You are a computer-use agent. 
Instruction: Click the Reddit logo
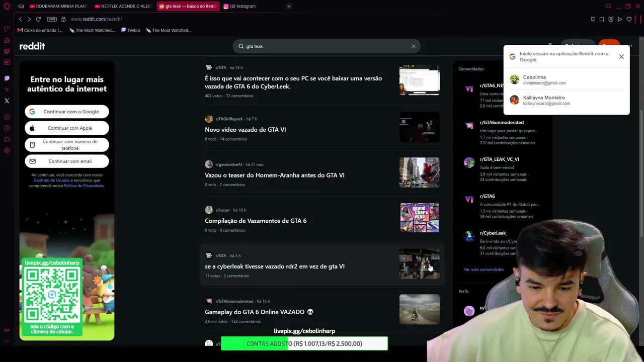pyautogui.click(x=32, y=46)
